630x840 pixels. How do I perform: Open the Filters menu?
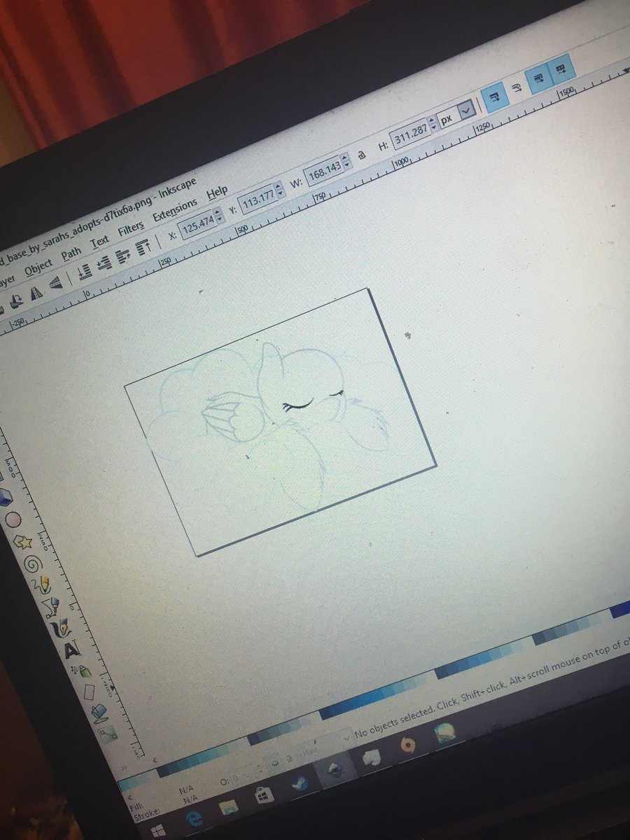(x=131, y=227)
